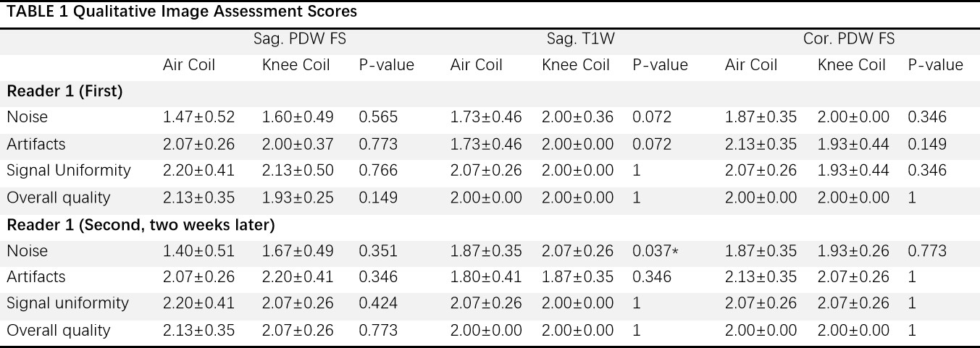Select the 'Sag. T1W' column group header
The image size is (980, 348).
pos(581,39)
